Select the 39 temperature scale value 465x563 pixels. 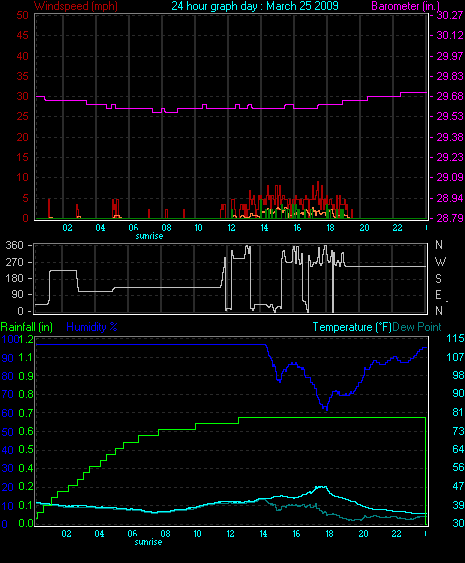click(458, 505)
